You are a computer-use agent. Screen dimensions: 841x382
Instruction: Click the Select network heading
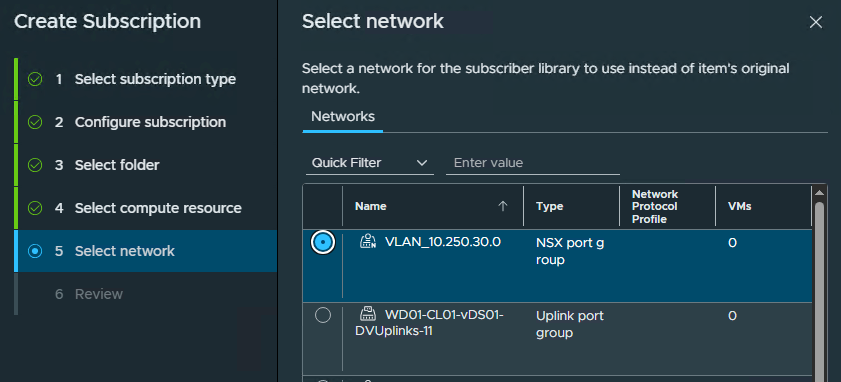click(x=373, y=21)
